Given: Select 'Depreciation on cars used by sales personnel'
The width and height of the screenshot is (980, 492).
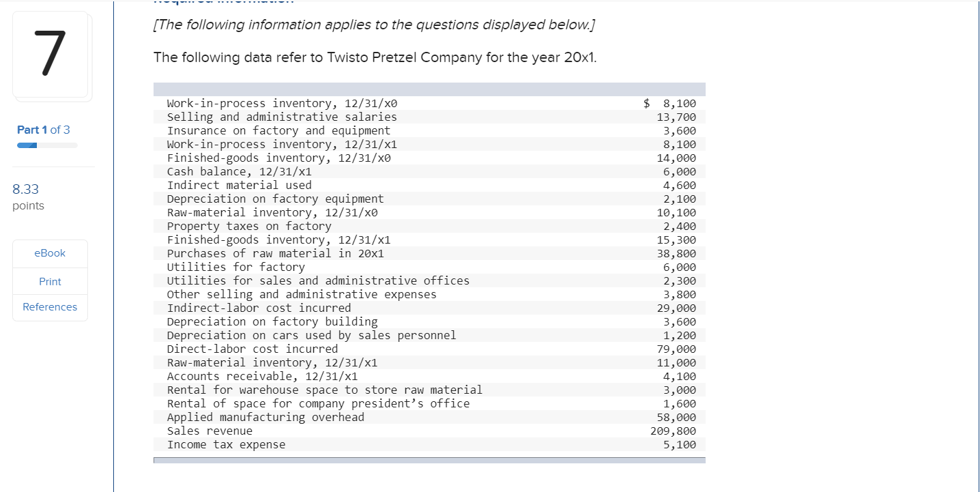Looking at the screenshot, I should (312, 335).
